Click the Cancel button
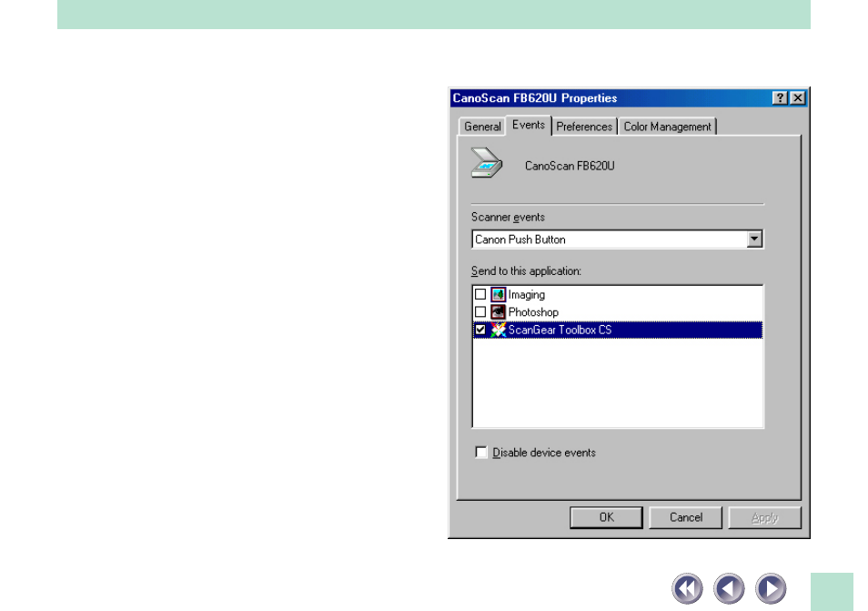 685,517
